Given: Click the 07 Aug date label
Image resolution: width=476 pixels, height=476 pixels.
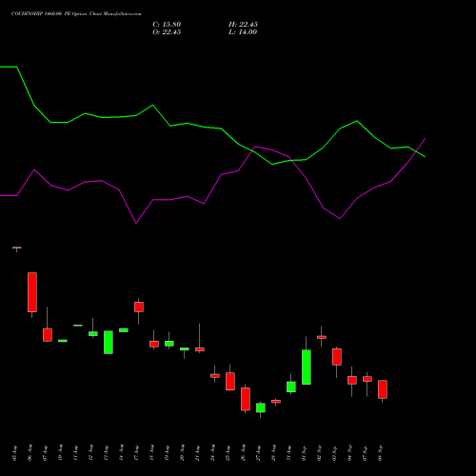Looking at the screenshot, I should (x=45, y=453).
